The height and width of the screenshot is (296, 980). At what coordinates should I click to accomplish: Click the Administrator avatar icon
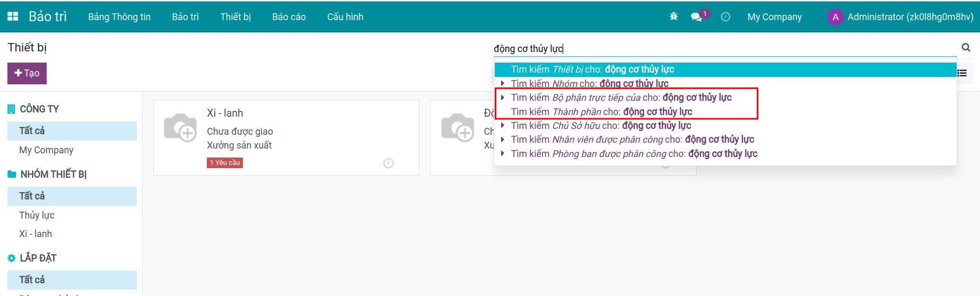pos(835,17)
